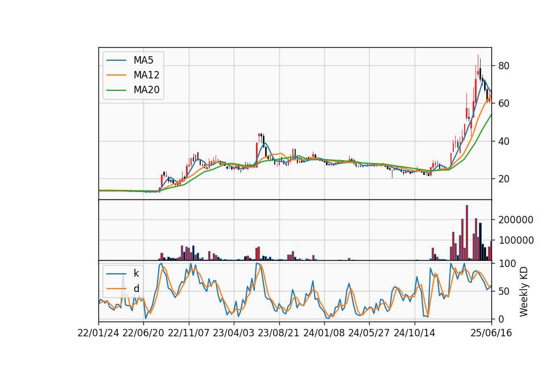
Task: Click the 24/10/14 date tick label
Action: click(x=415, y=333)
